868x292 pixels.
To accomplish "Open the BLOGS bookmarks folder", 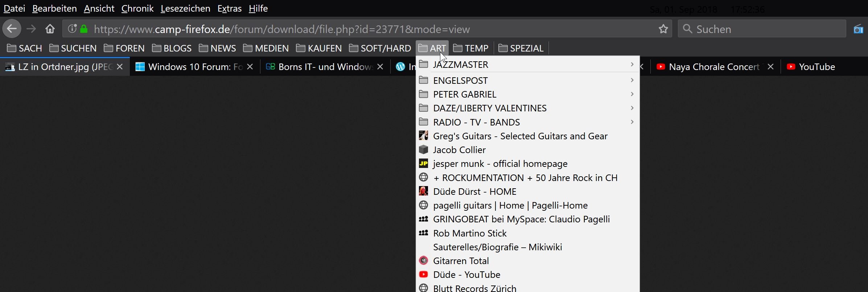I will tap(172, 48).
